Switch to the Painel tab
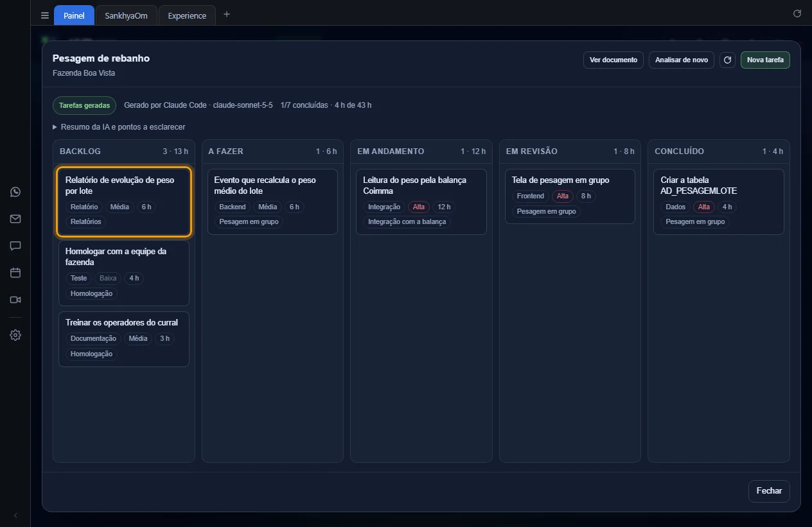The width and height of the screenshot is (812, 527). 74,15
